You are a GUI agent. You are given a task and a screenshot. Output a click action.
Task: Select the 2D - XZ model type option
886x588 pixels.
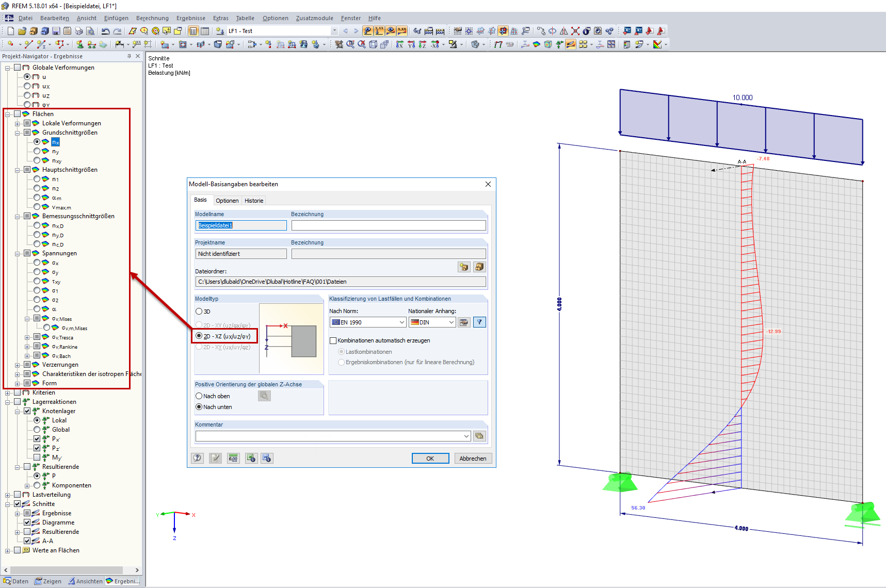[x=199, y=336]
